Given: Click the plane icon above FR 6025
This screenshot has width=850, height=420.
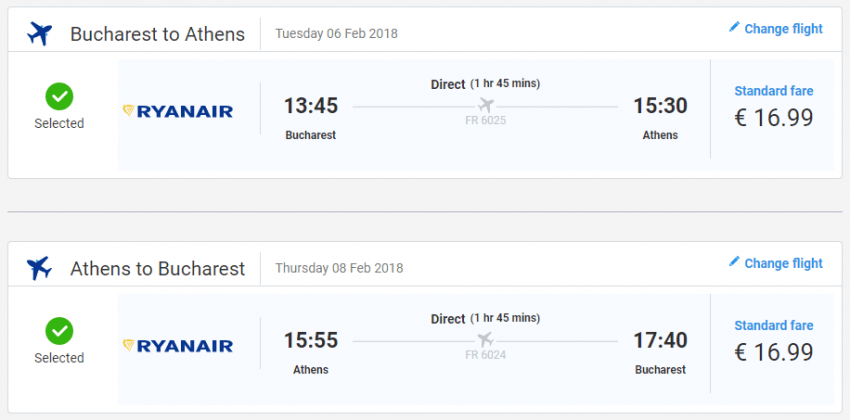Looking at the screenshot, I should (x=487, y=105).
